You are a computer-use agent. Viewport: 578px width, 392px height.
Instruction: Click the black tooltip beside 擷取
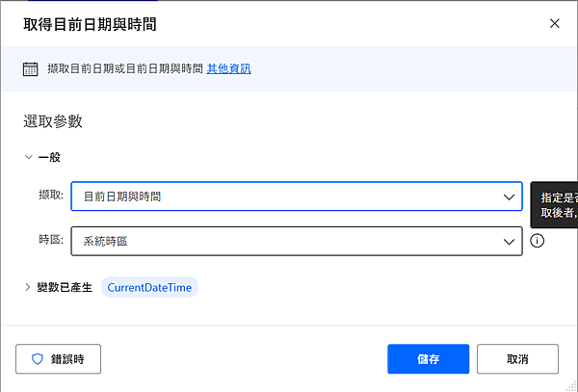554,204
